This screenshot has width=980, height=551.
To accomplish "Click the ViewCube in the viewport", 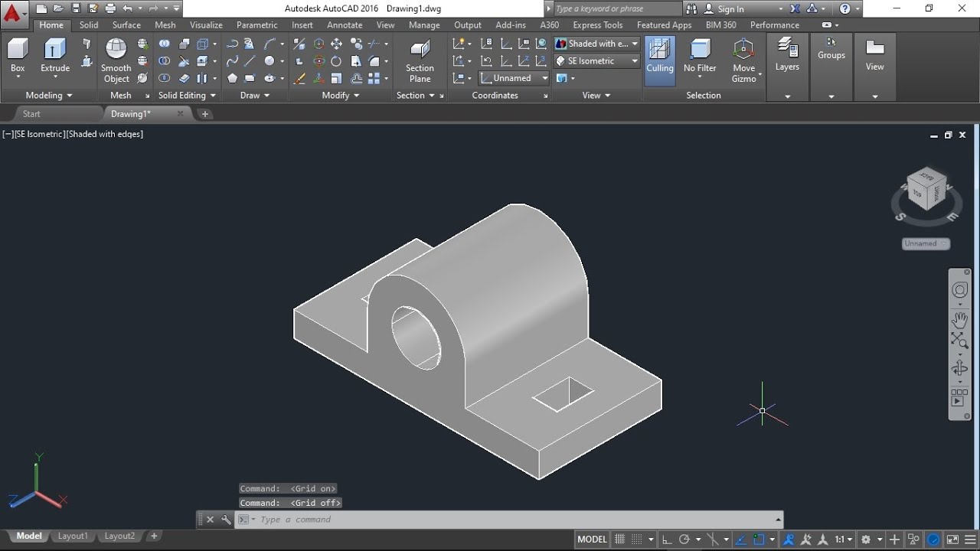I will point(926,190).
